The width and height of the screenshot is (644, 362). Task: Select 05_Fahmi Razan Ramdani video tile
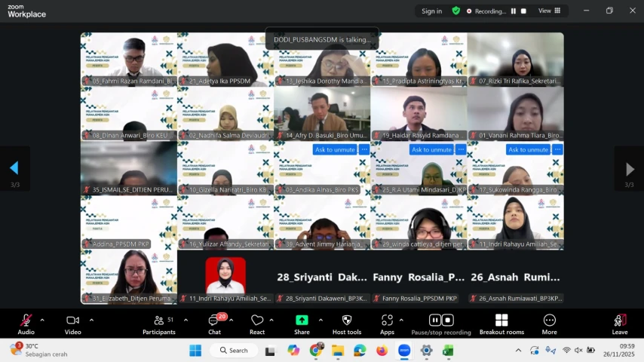click(x=129, y=60)
